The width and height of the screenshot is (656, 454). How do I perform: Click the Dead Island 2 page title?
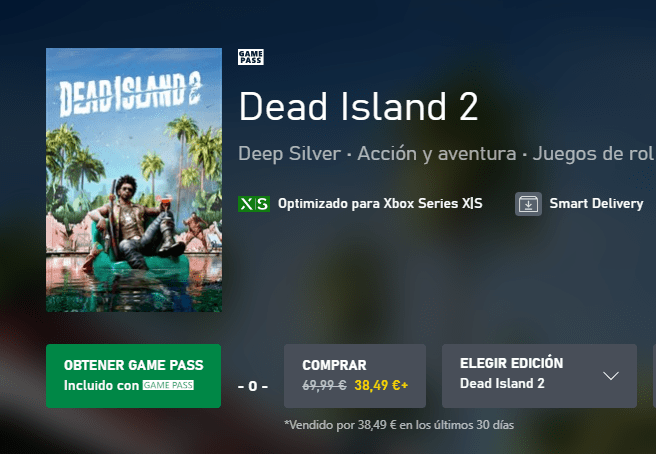pos(359,107)
